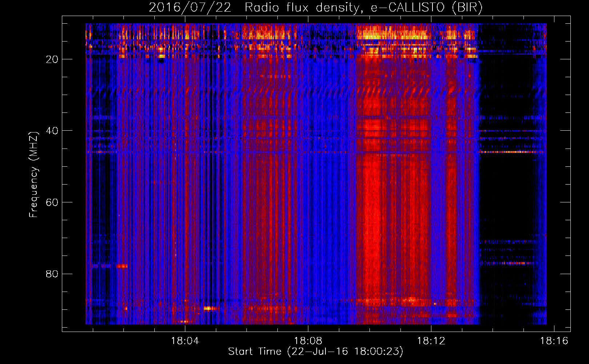Click the "60" frequency tick label
The image size is (589, 364).
pos(52,202)
